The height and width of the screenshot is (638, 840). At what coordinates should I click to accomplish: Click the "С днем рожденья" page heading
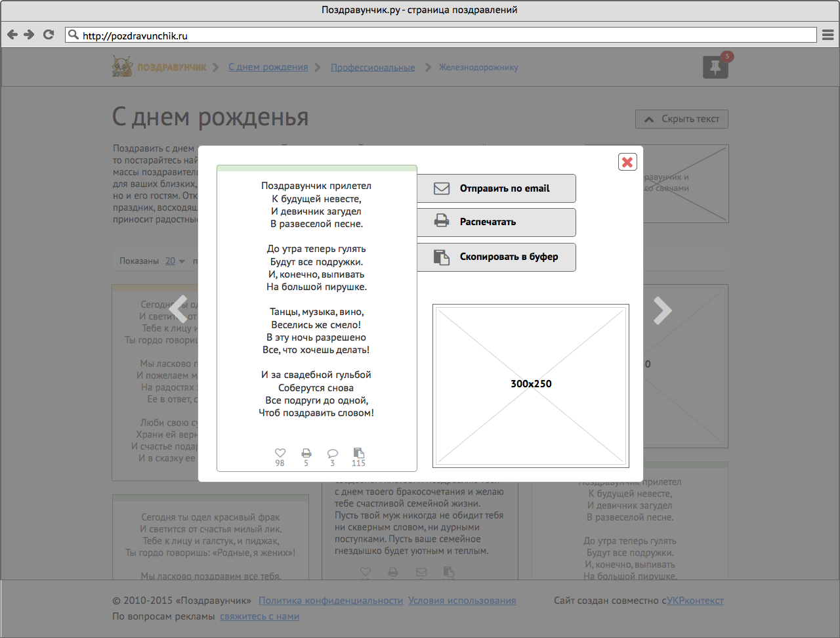coord(210,117)
